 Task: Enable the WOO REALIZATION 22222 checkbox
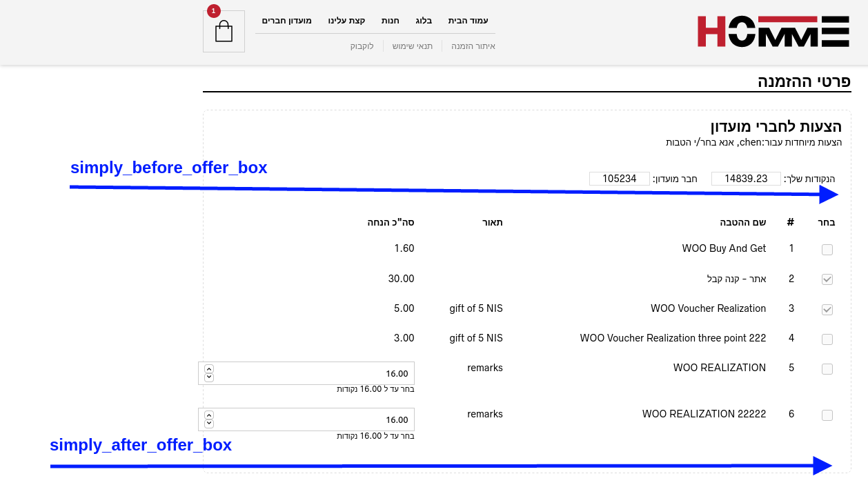827,415
